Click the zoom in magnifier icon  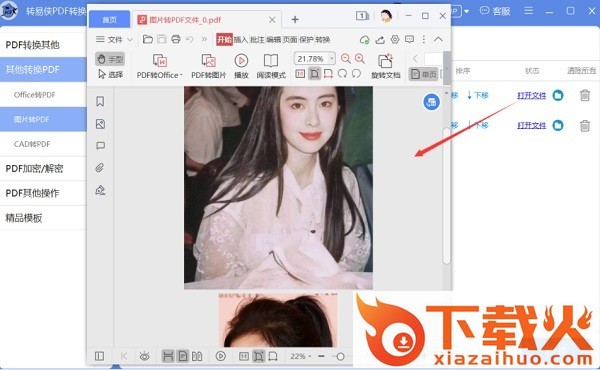click(360, 58)
